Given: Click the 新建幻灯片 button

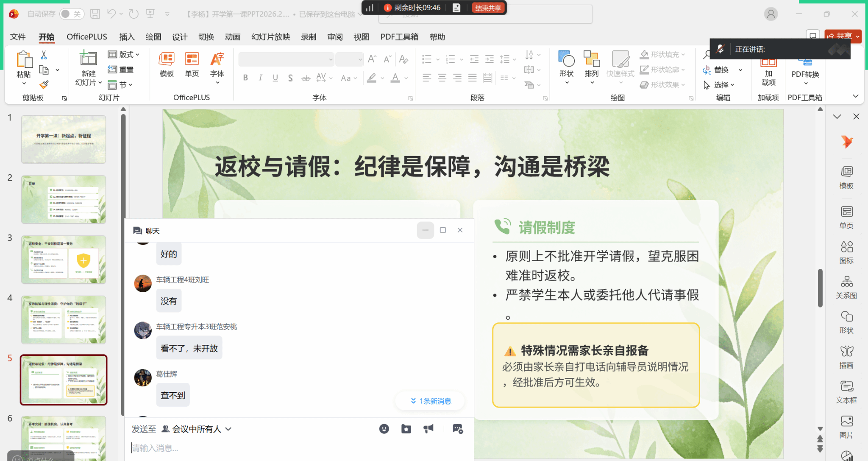Looking at the screenshot, I should point(89,68).
